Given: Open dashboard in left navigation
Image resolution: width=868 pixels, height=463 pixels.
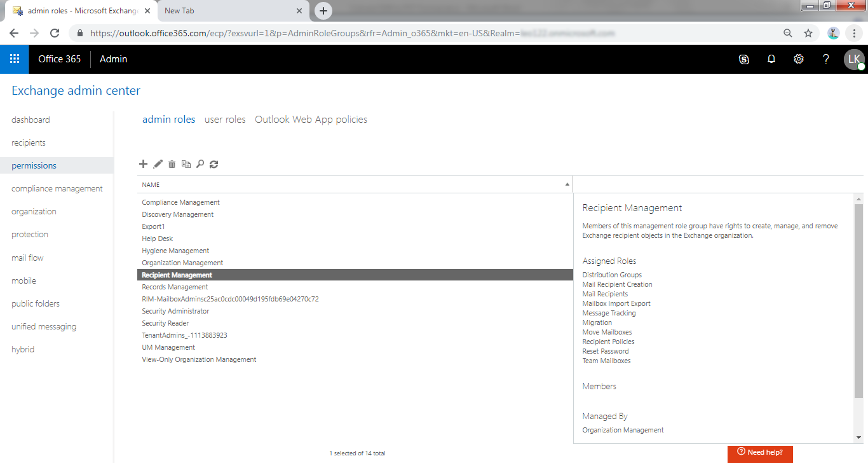Looking at the screenshot, I should (31, 120).
